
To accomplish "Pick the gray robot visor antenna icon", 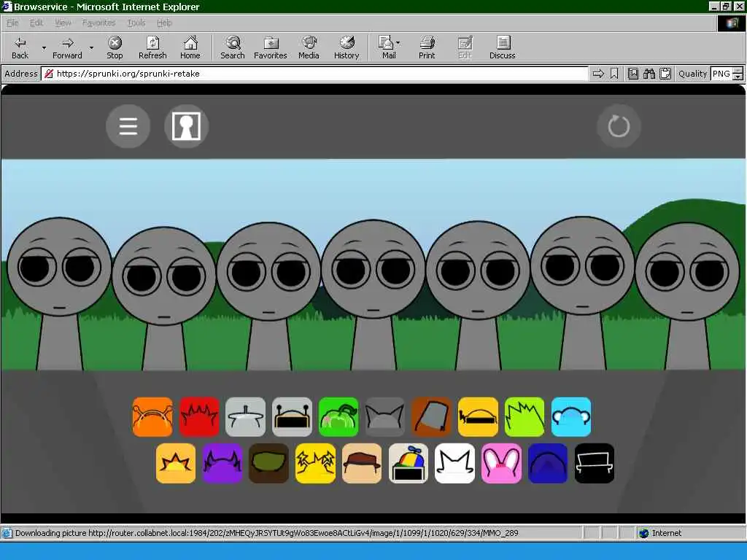I will 292,416.
